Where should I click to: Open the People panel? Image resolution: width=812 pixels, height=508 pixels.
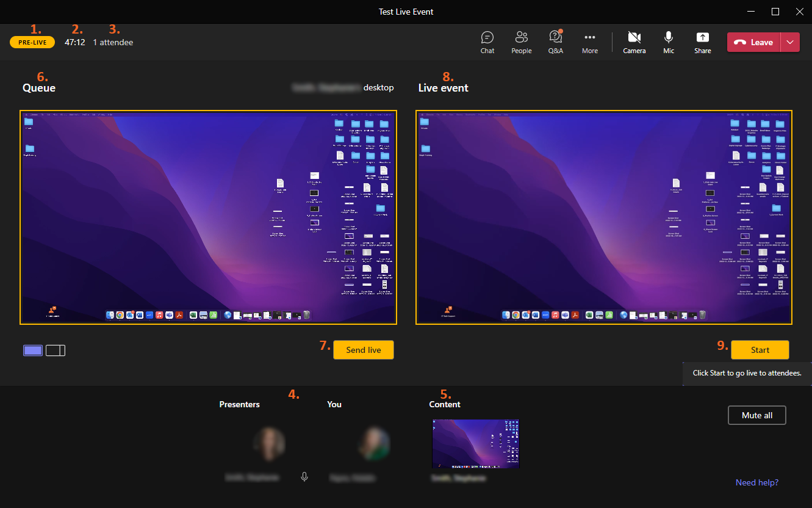coord(521,42)
